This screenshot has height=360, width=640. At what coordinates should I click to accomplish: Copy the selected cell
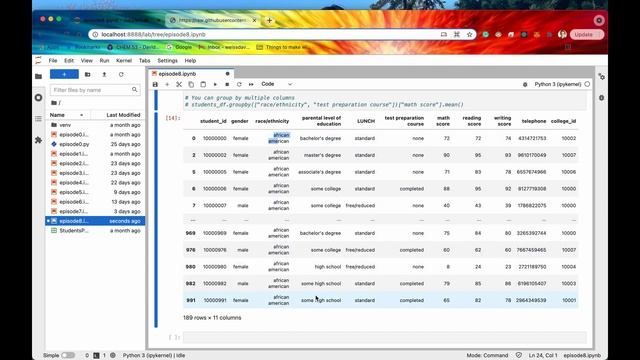191,84
